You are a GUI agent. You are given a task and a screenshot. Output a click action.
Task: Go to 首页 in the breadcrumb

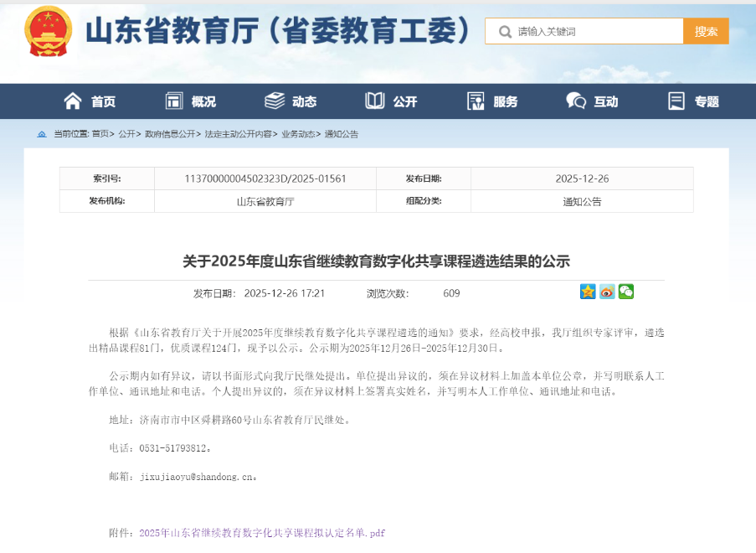[100, 134]
